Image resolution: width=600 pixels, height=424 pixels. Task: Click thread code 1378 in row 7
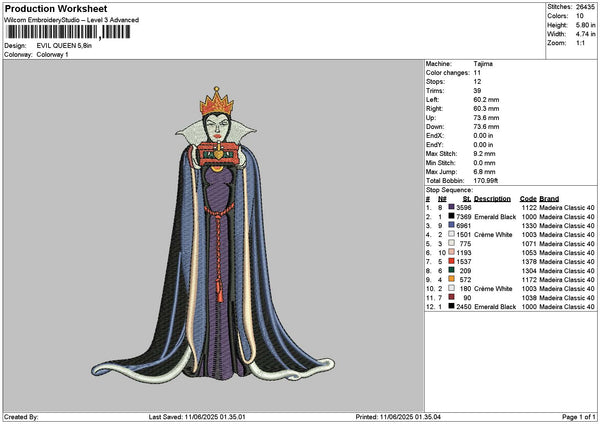529,262
